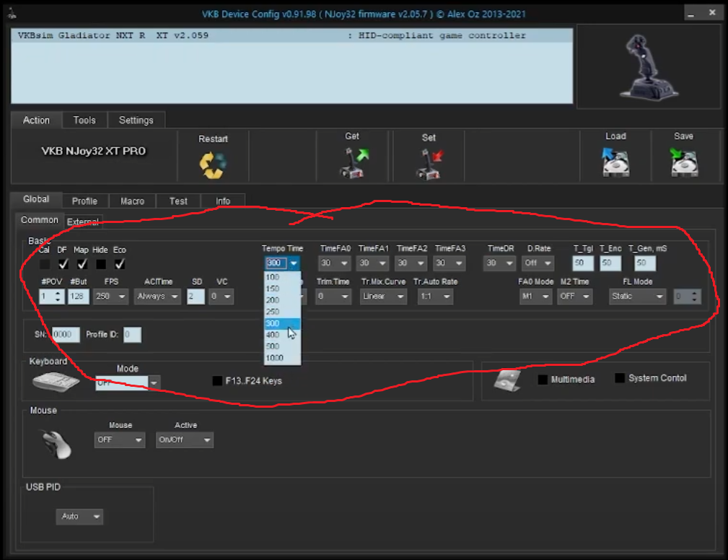This screenshot has height=560, width=728.
Task: Open the TimeFA2 dropdown
Action: click(411, 263)
